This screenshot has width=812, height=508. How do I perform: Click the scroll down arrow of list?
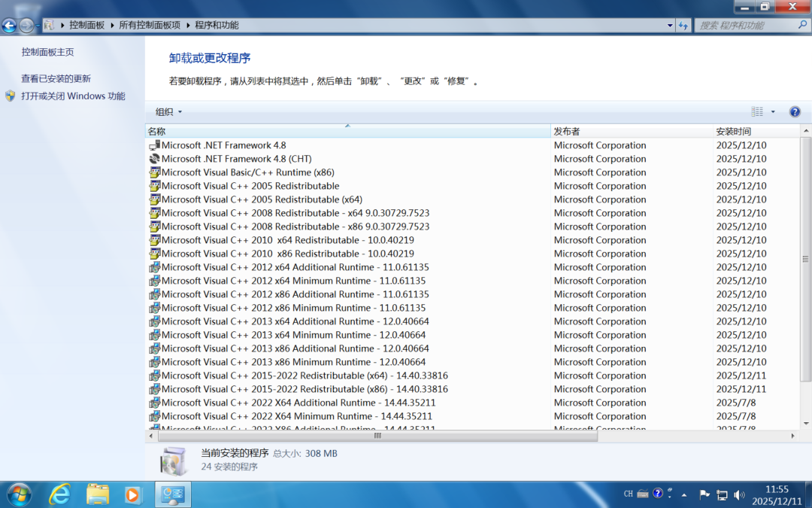coord(806,424)
